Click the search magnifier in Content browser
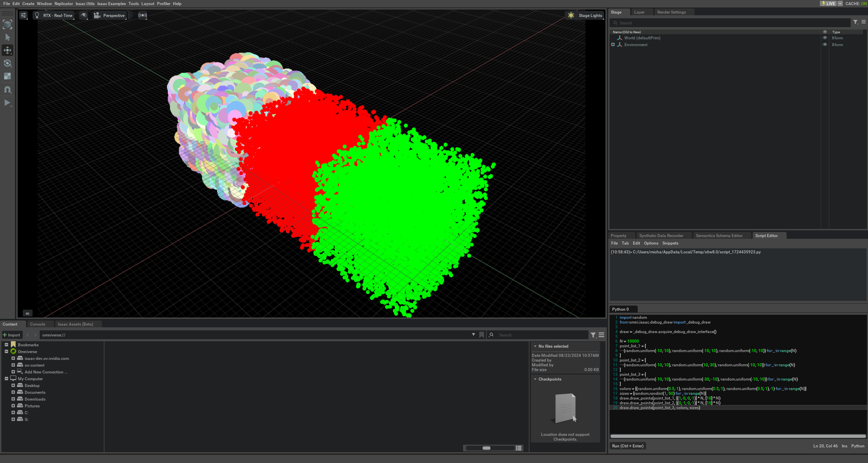Image resolution: width=868 pixels, height=463 pixels. 491,335
